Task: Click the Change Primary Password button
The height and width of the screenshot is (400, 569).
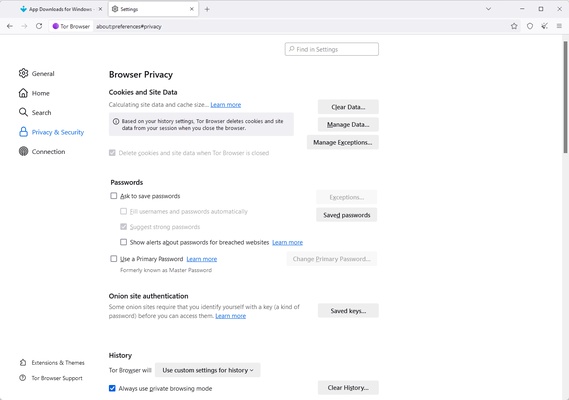Action: pos(332,259)
